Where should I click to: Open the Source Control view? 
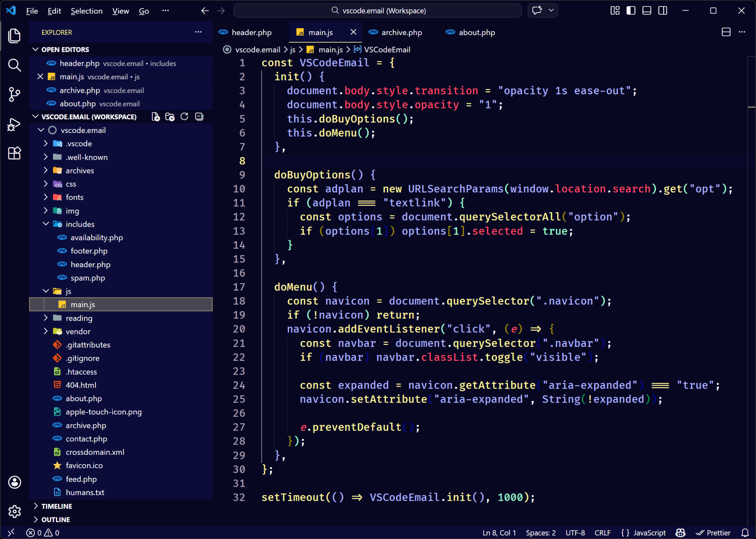(14, 94)
